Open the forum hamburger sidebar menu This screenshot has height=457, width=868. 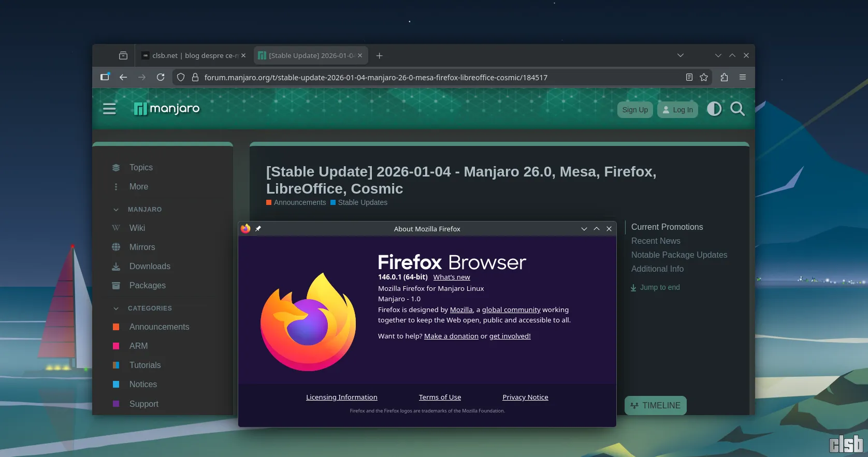(109, 109)
